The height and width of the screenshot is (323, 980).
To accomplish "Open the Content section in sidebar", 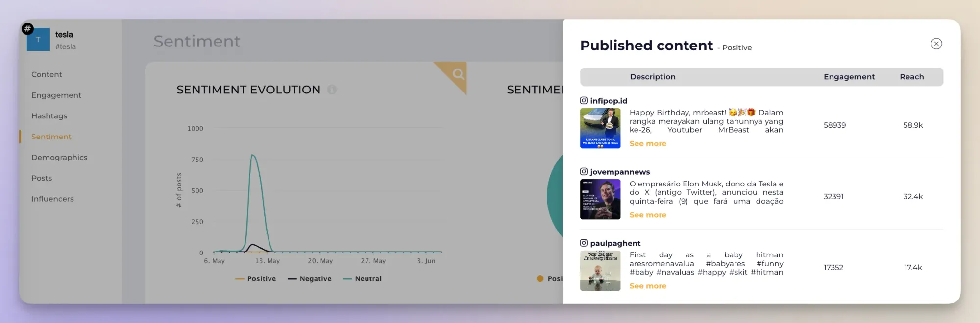I will coord(47,74).
